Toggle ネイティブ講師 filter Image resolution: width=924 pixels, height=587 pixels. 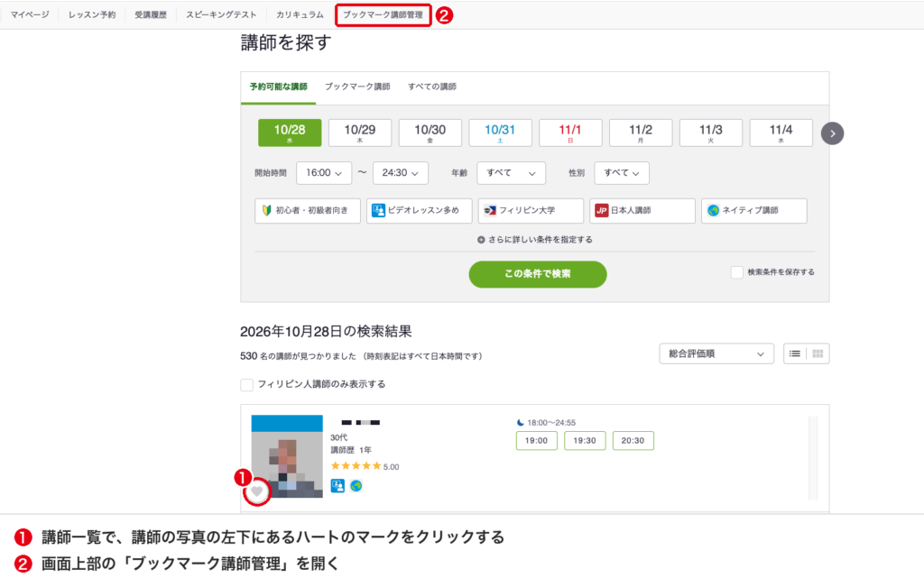pyautogui.click(x=753, y=210)
